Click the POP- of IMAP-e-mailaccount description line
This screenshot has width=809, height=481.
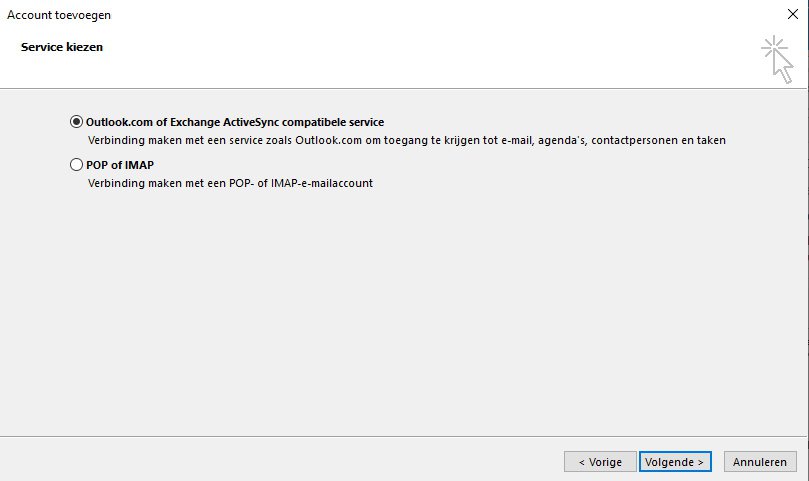(x=230, y=184)
